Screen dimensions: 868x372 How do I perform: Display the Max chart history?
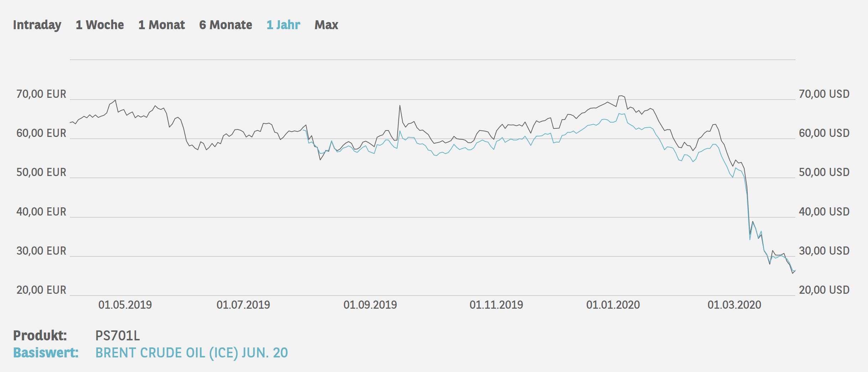click(326, 25)
